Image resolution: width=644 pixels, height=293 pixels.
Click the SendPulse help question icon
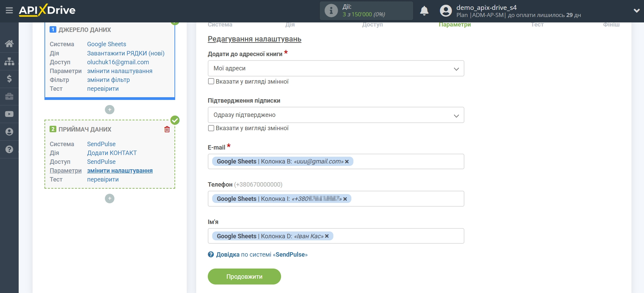coord(211,255)
